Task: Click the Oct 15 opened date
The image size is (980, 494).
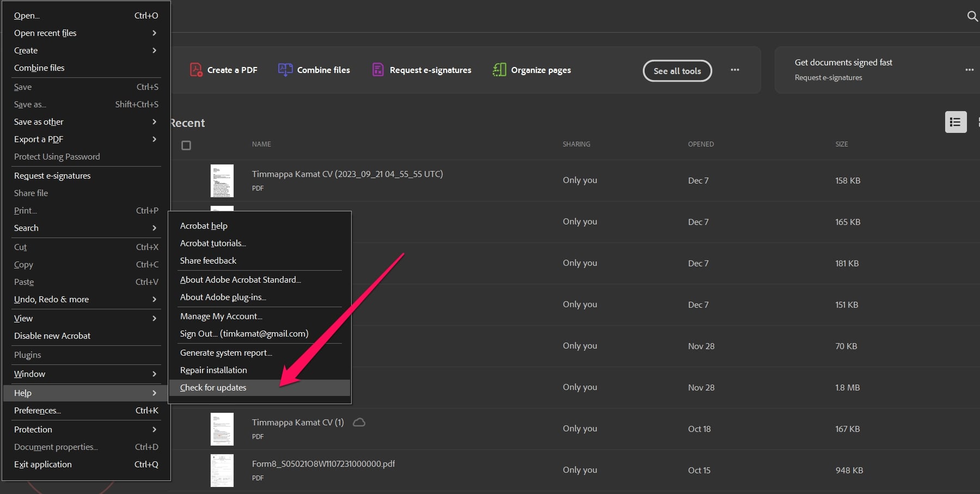Action: tap(699, 470)
